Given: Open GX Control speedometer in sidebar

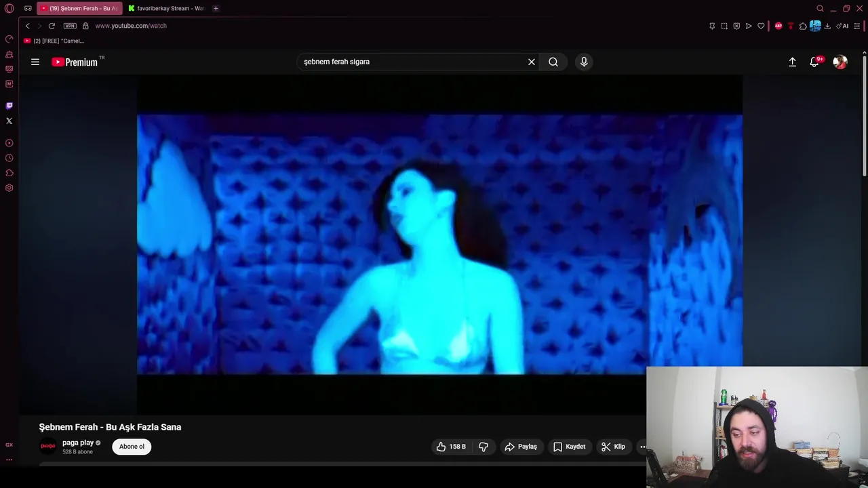Looking at the screenshot, I should point(9,39).
